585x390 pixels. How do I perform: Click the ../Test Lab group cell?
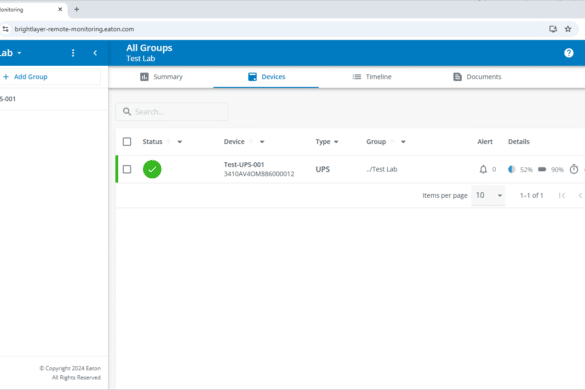(382, 169)
